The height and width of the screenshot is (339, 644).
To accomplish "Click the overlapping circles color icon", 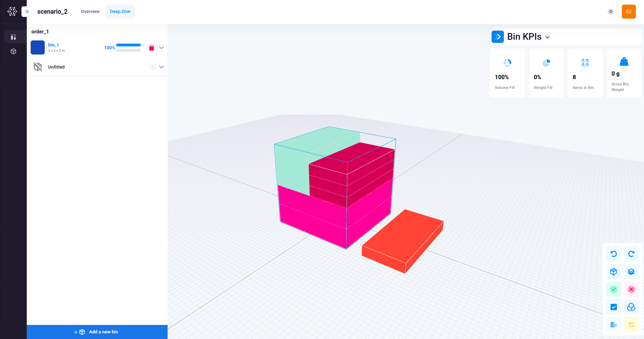I will tap(631, 307).
